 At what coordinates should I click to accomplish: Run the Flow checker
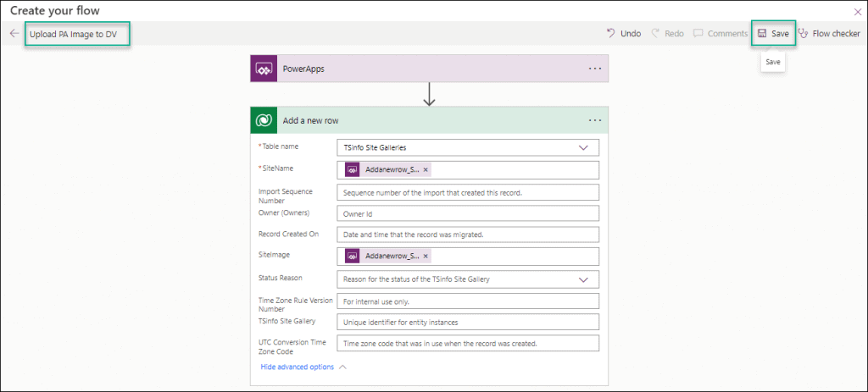point(829,34)
